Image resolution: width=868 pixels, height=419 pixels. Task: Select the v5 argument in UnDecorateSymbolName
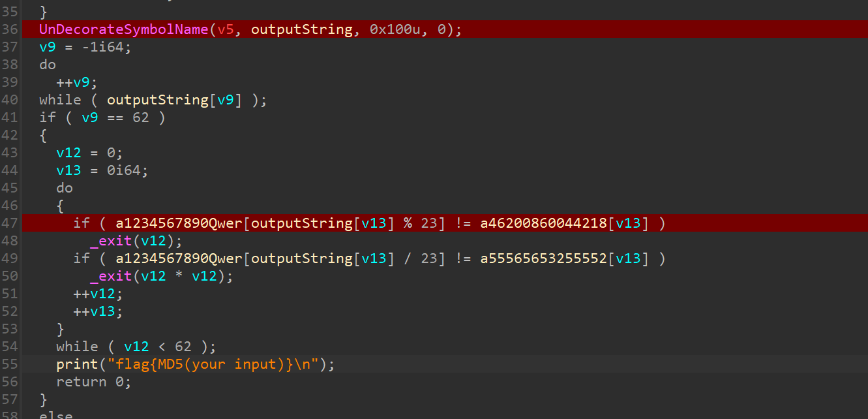point(226,29)
